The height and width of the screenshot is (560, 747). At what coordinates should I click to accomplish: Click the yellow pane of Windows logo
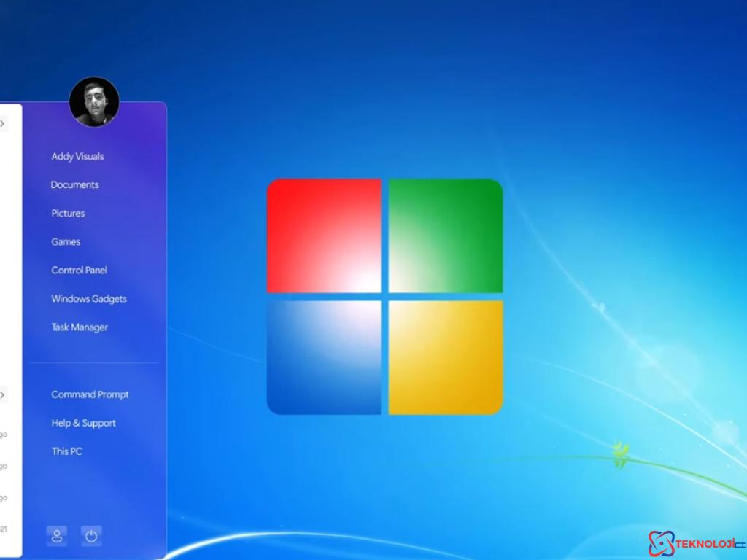(445, 357)
